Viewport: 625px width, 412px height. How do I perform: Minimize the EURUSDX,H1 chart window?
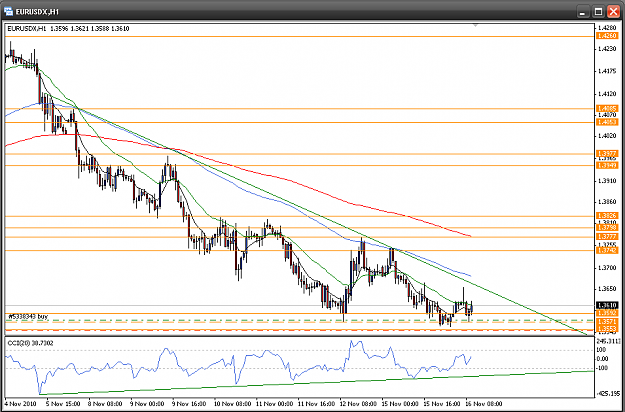pos(583,12)
